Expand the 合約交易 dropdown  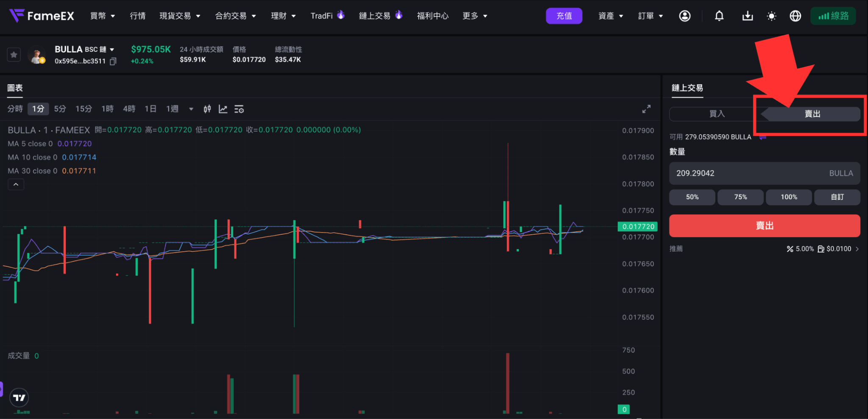tap(236, 16)
